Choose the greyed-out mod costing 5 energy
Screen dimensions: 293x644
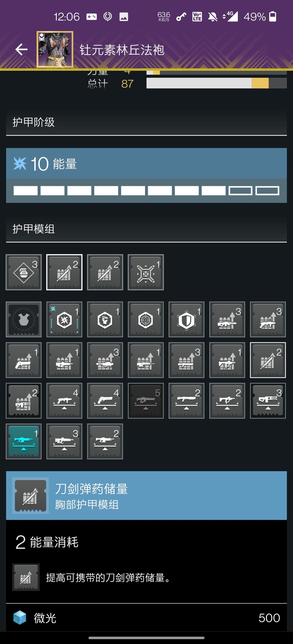coord(146,401)
